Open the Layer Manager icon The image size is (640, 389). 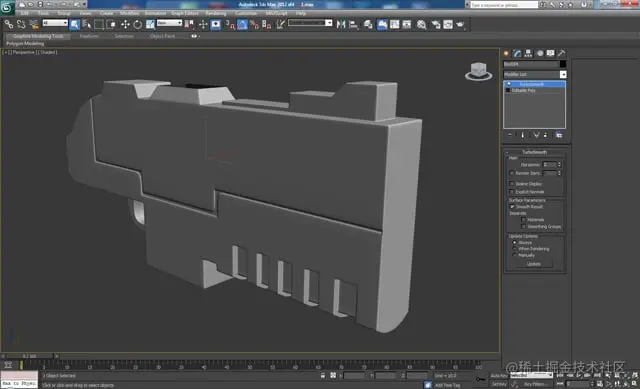[x=368, y=24]
